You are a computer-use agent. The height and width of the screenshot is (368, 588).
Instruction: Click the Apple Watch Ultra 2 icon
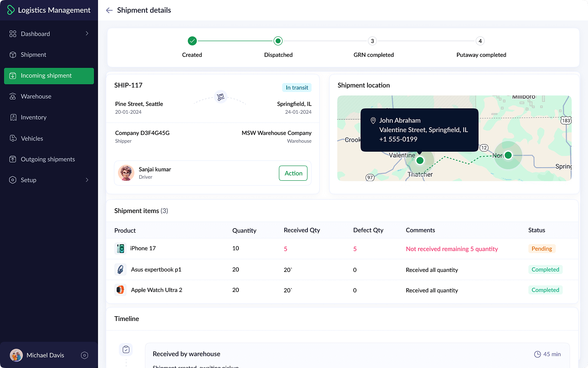(x=120, y=290)
